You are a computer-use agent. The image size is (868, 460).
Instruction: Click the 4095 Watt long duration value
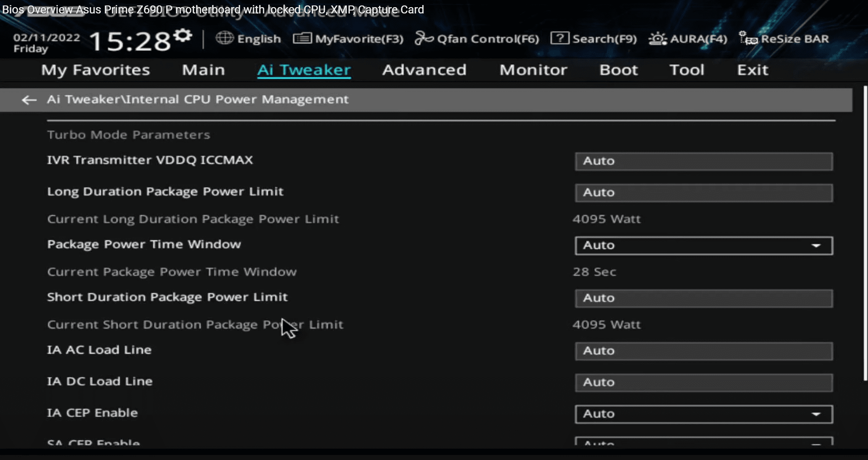(606, 219)
